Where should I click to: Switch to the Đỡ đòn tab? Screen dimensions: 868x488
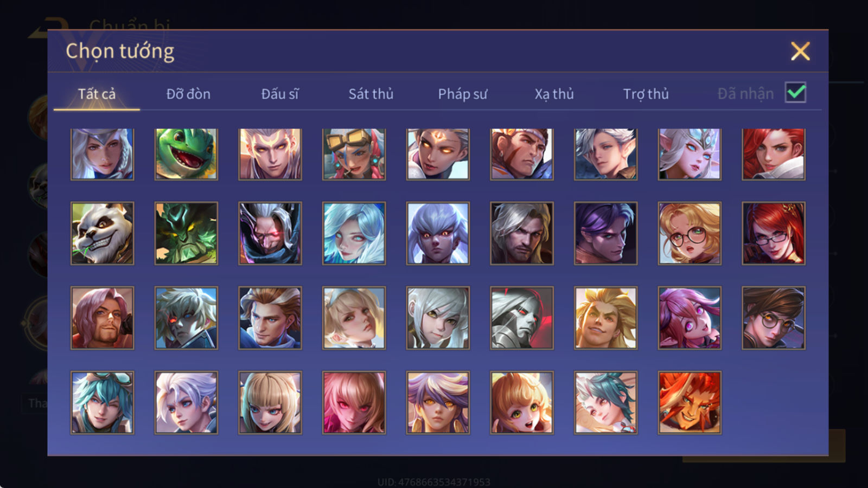(x=188, y=94)
